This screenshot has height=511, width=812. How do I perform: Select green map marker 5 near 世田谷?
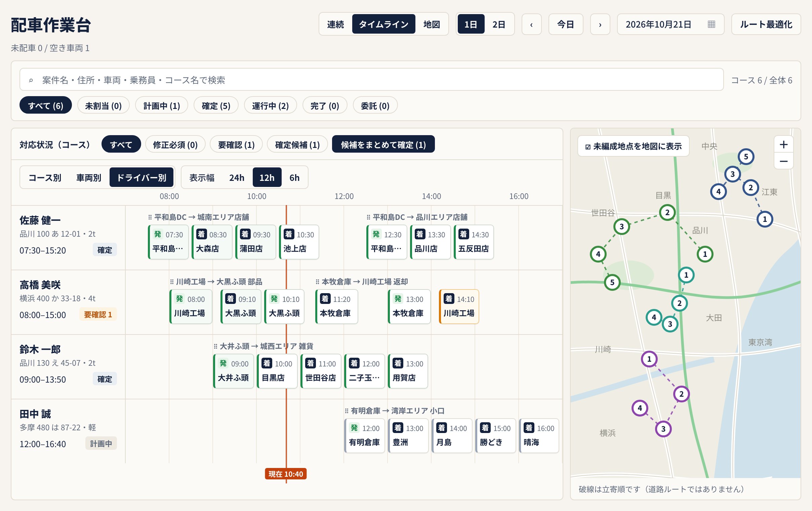tap(612, 282)
